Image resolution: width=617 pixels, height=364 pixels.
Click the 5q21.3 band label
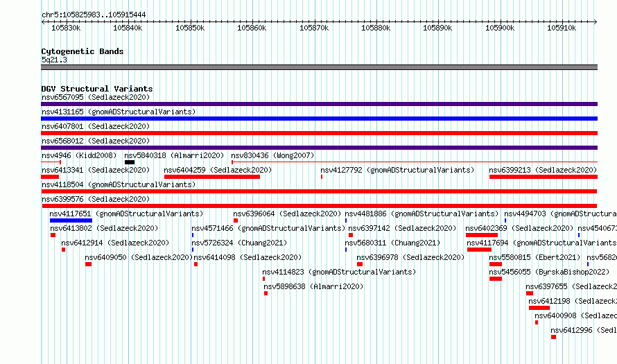pos(54,60)
